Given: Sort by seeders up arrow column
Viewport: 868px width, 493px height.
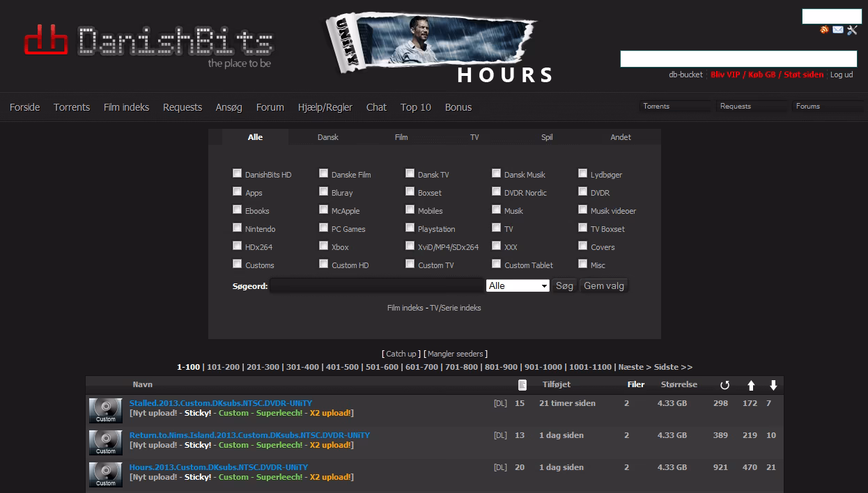Looking at the screenshot, I should click(751, 385).
